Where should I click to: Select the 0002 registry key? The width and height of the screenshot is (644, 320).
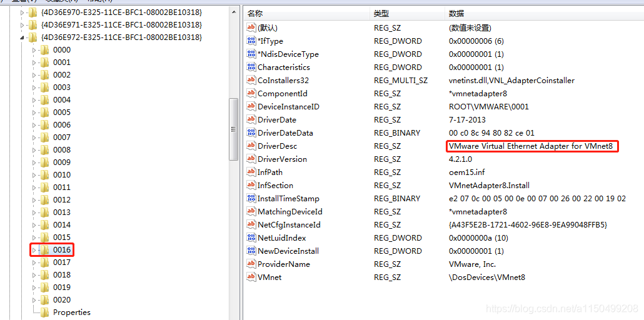click(x=62, y=75)
